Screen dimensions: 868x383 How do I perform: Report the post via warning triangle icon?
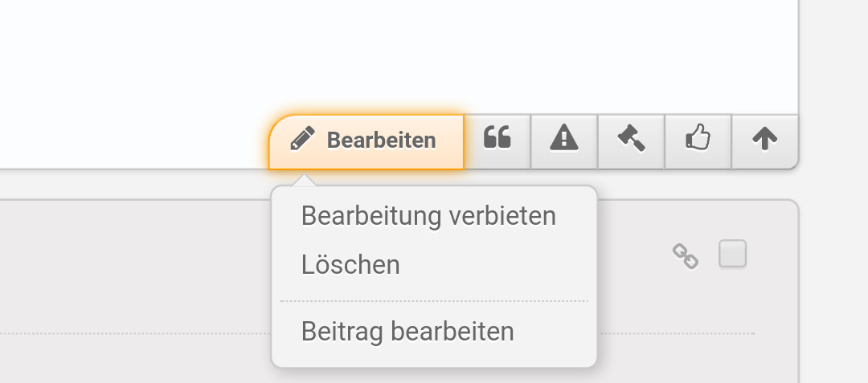(x=564, y=139)
